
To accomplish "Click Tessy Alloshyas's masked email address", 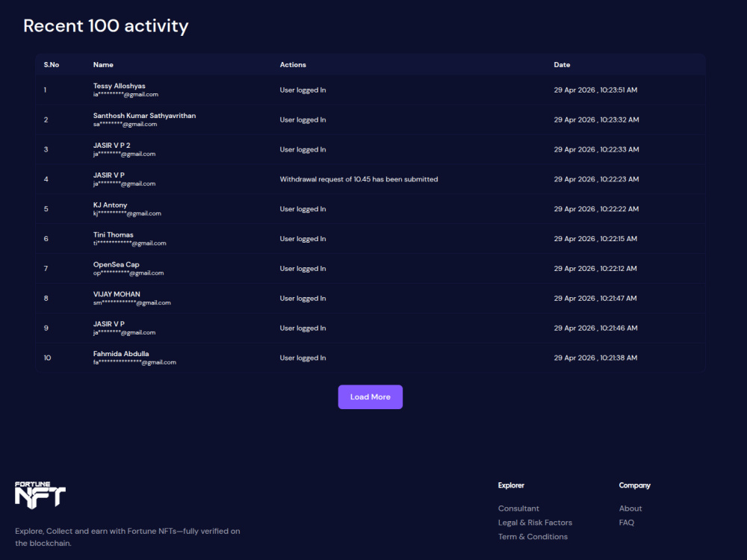I will point(125,94).
